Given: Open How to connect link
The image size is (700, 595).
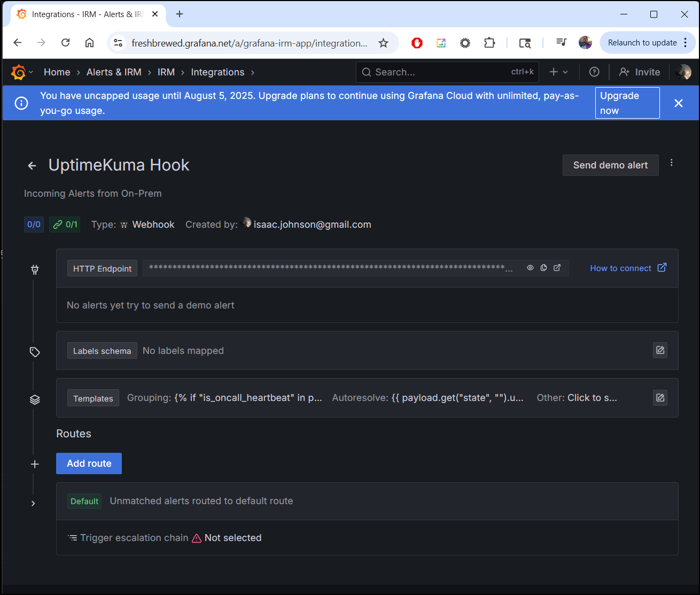Looking at the screenshot, I should pyautogui.click(x=628, y=268).
